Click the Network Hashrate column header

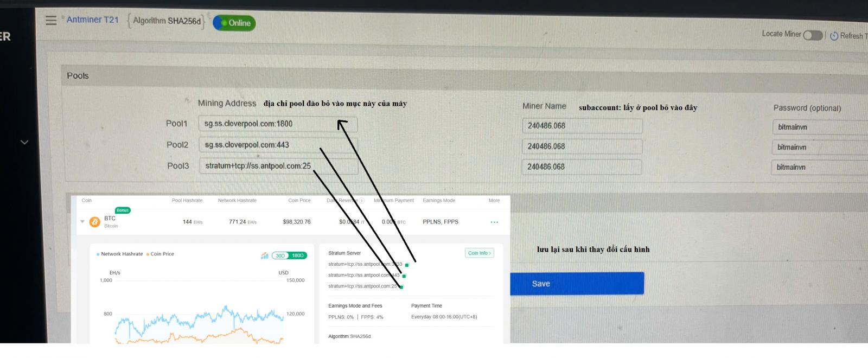[x=237, y=201]
